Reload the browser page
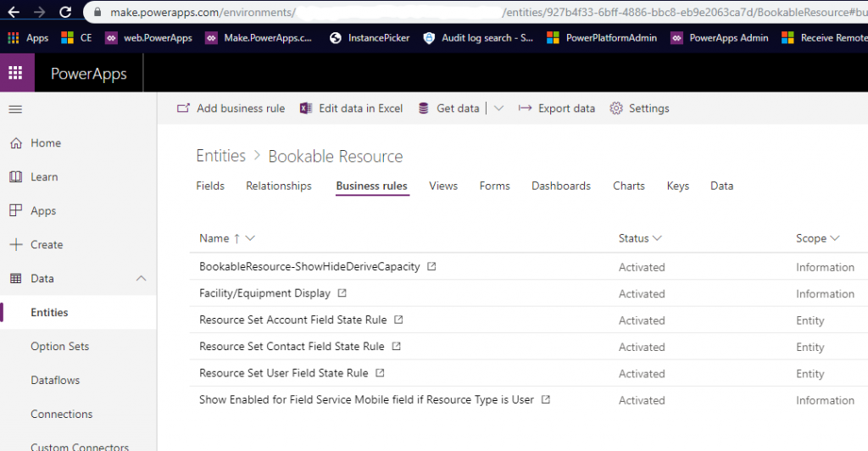The image size is (868, 451). click(x=65, y=12)
